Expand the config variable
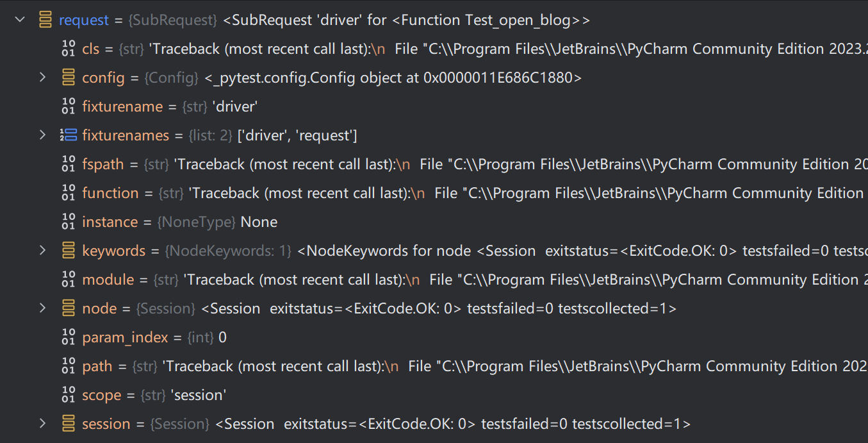 pos(43,78)
